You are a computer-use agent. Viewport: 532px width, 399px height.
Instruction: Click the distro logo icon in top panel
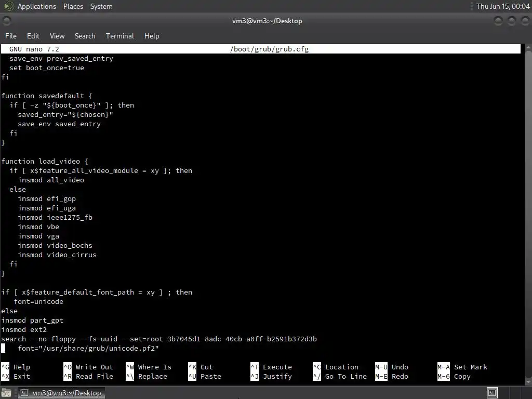pyautogui.click(x=8, y=6)
